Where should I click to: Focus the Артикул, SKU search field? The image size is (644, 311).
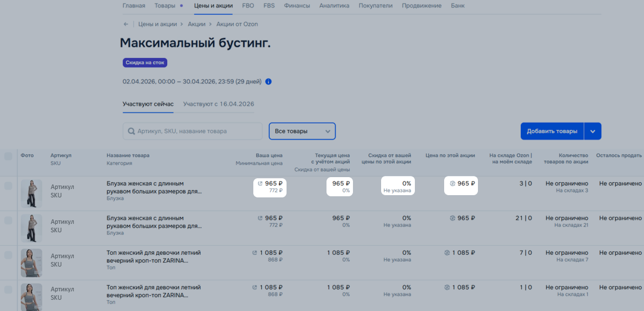193,131
